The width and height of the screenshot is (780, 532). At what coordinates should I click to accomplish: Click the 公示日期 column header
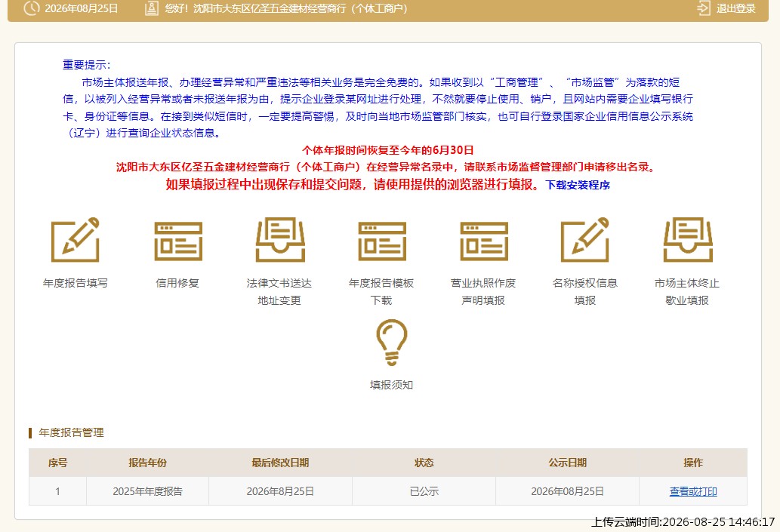click(568, 463)
